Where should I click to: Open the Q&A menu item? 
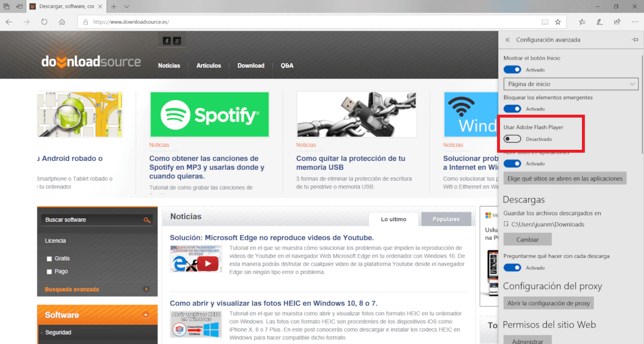click(x=287, y=66)
